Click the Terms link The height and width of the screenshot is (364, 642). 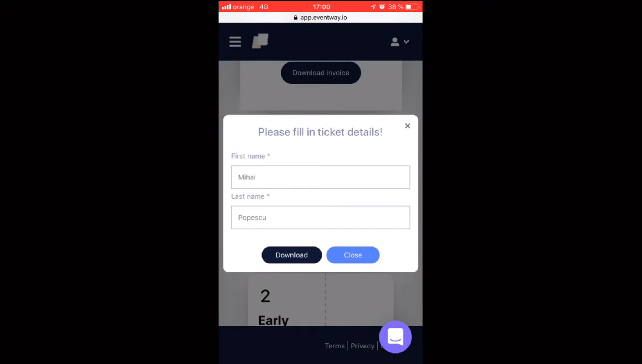(x=334, y=345)
